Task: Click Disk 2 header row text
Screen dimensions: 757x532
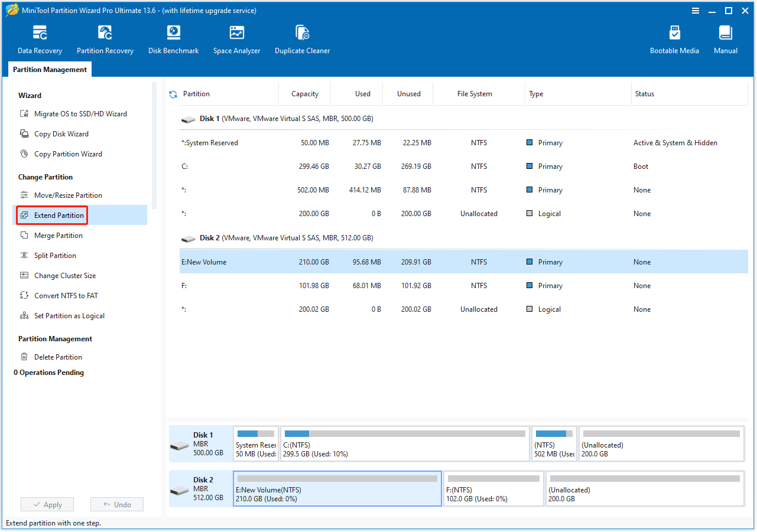Action: pyautogui.click(x=286, y=238)
